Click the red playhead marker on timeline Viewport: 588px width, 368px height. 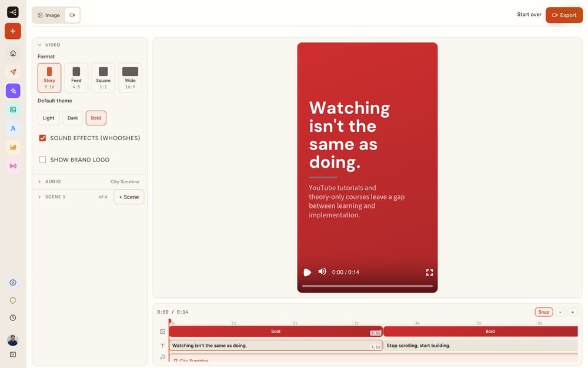click(169, 321)
